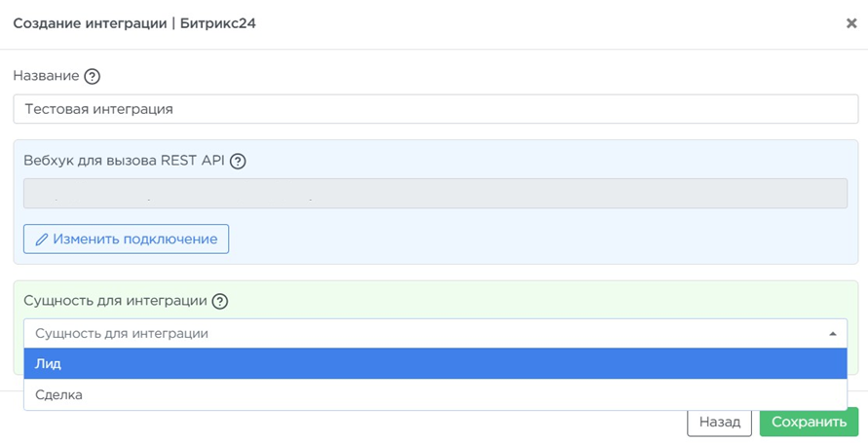
Task: Click the help icon beside Название
Action: 93,76
